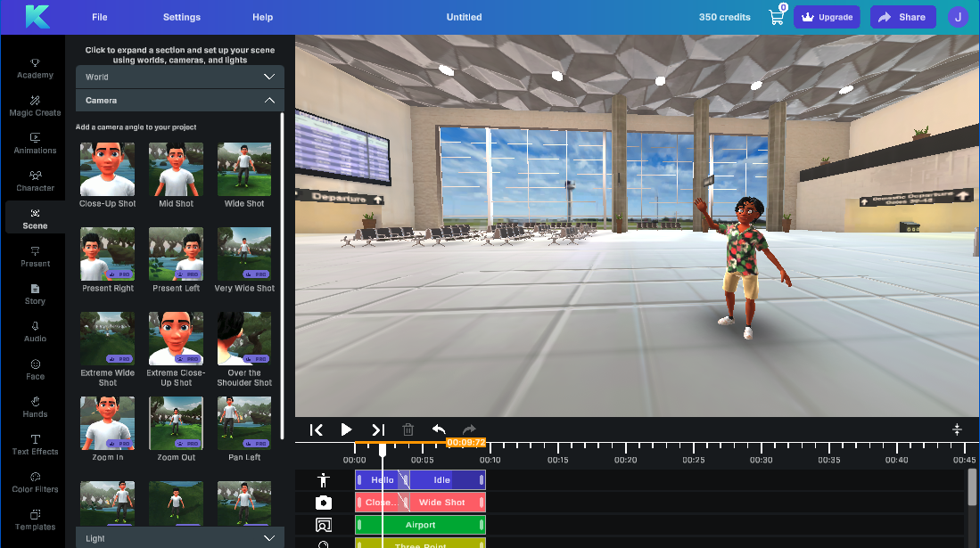This screenshot has height=548, width=980.
Task: Open the File menu
Action: (x=100, y=17)
